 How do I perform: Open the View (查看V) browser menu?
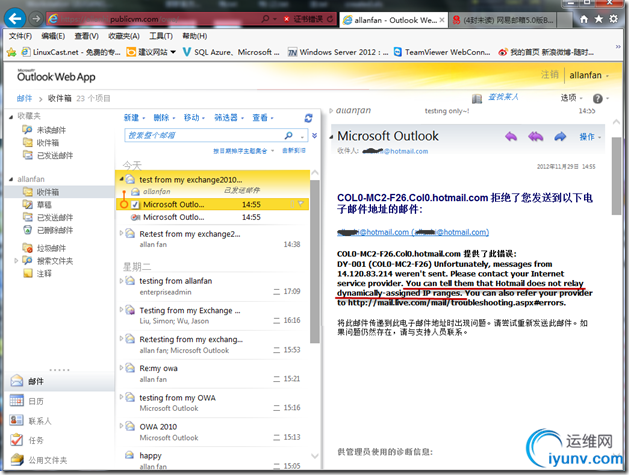[x=86, y=36]
